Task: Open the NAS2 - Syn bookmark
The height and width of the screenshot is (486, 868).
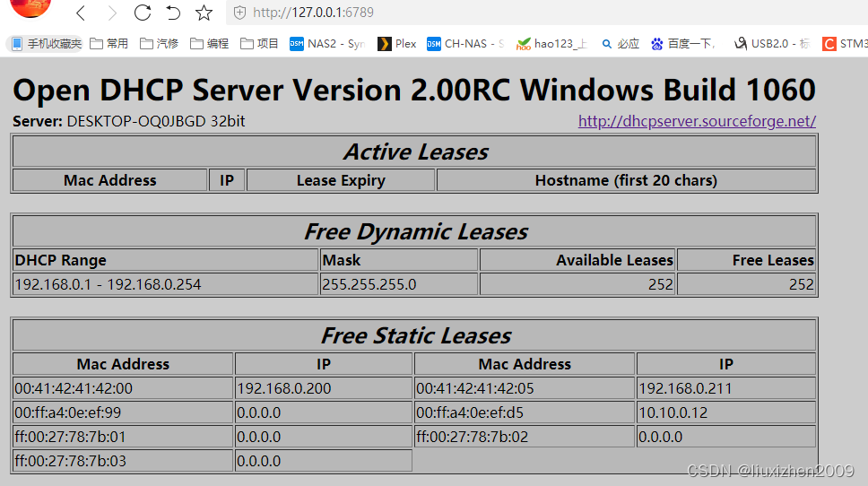Action: pos(327,44)
